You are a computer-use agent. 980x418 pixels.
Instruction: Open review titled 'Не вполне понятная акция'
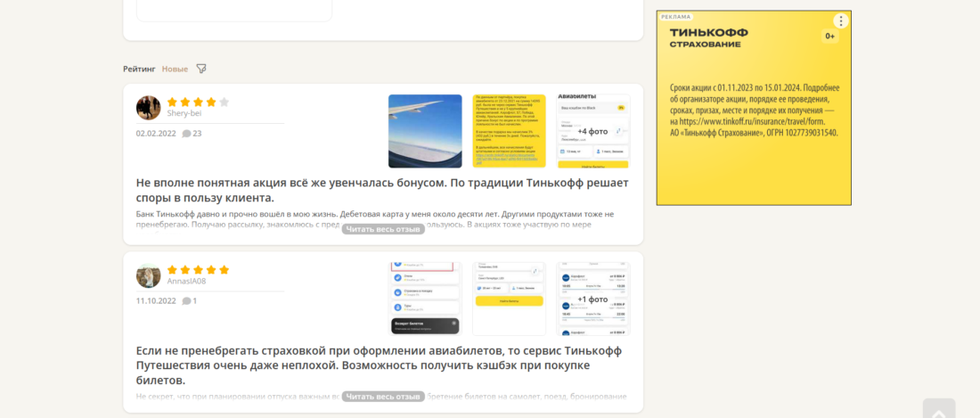coord(381,190)
